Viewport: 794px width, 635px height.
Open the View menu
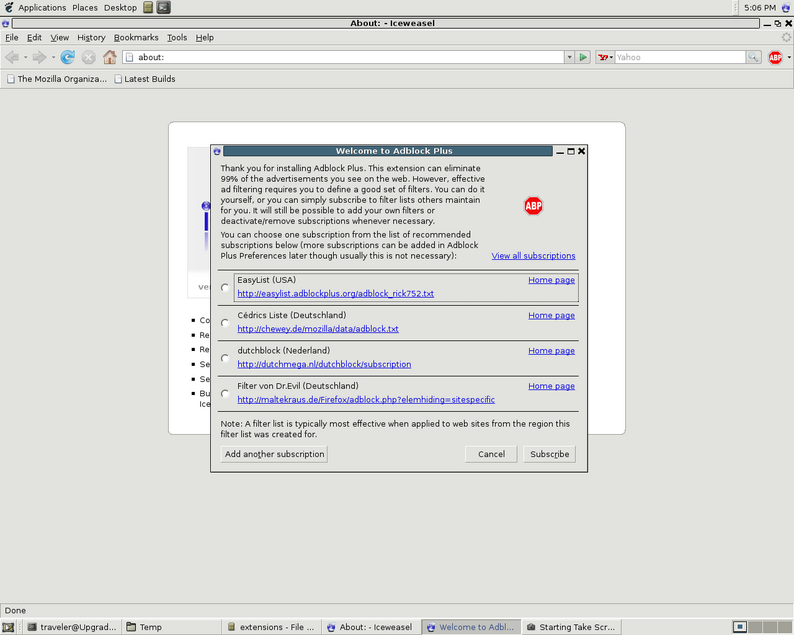click(59, 37)
